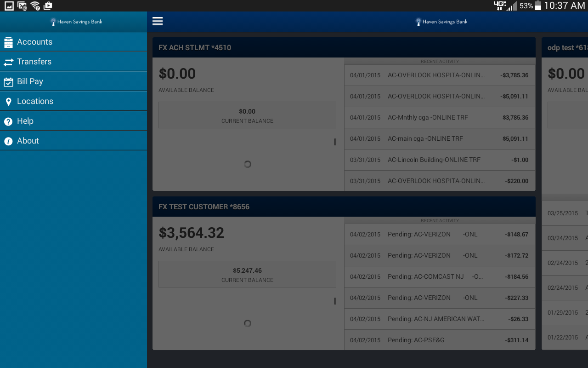
Task: Open the AC-Mnthly cga $3,785.36 transaction
Action: 440,117
